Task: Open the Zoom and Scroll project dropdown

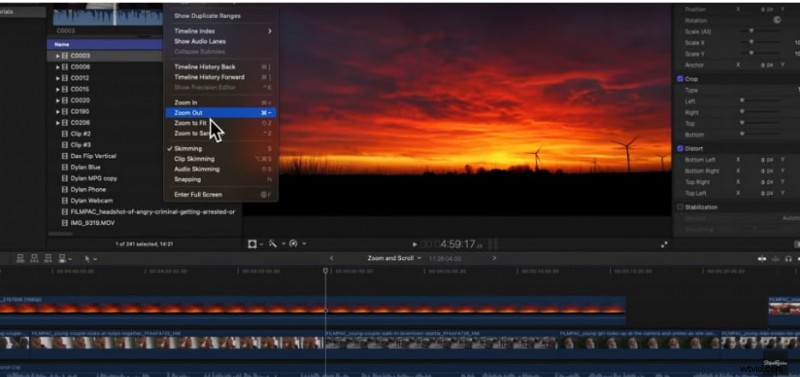Action: pyautogui.click(x=394, y=258)
